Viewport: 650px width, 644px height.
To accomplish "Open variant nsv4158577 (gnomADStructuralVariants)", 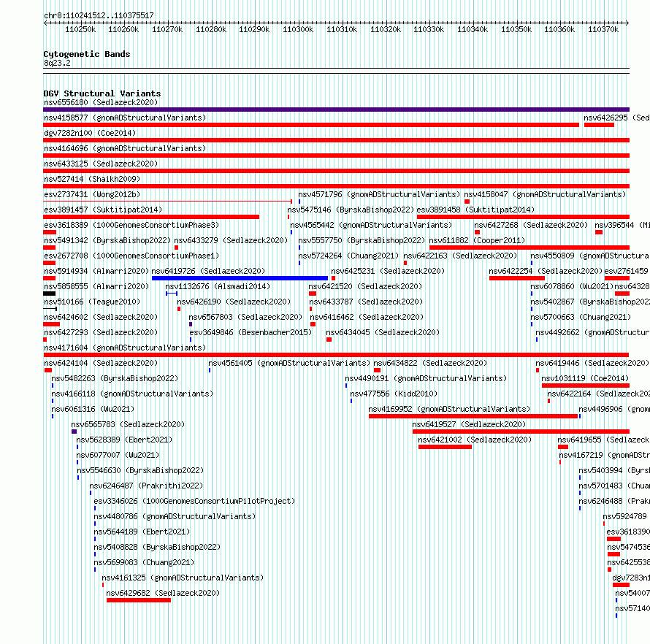I will point(125,118).
